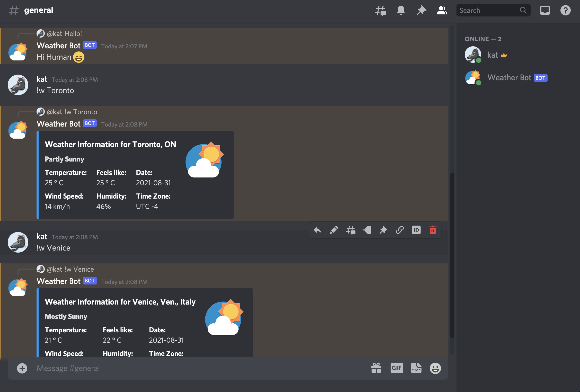Open the Discord inbox

pyautogui.click(x=545, y=10)
